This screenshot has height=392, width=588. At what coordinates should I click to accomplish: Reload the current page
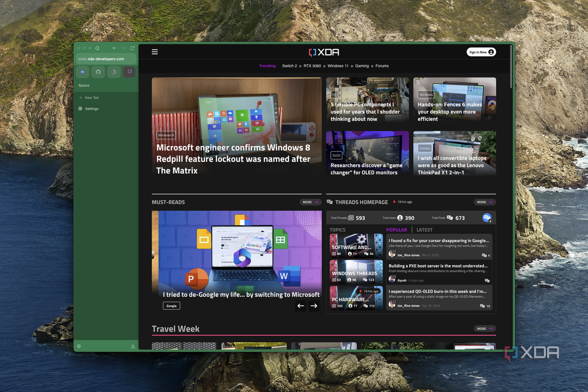click(x=132, y=48)
